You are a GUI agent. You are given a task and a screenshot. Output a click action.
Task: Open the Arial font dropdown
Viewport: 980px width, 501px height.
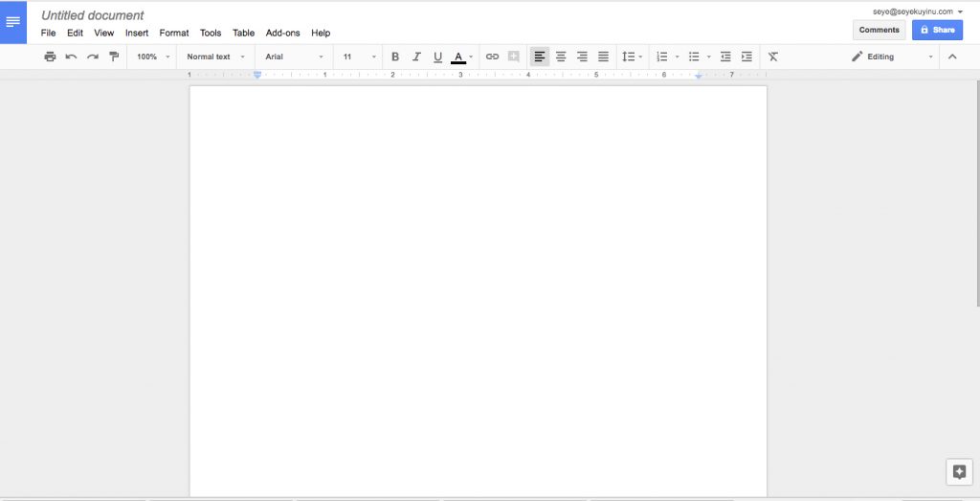[295, 57]
